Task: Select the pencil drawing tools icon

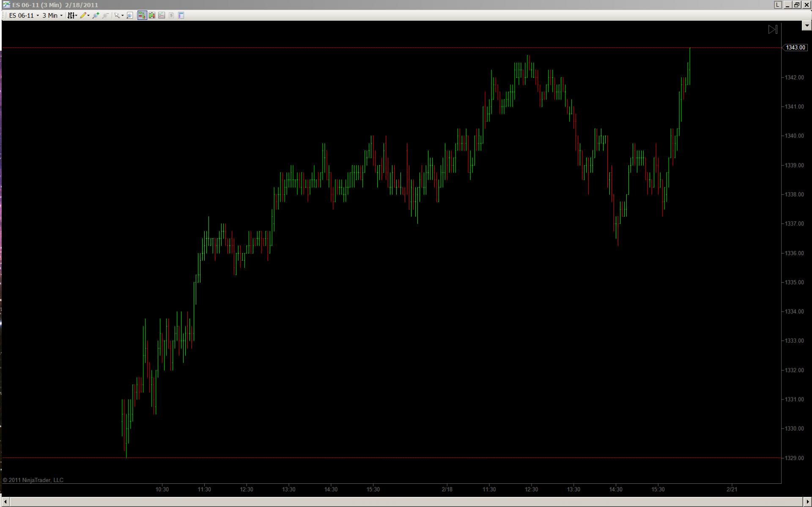Action: pos(83,15)
